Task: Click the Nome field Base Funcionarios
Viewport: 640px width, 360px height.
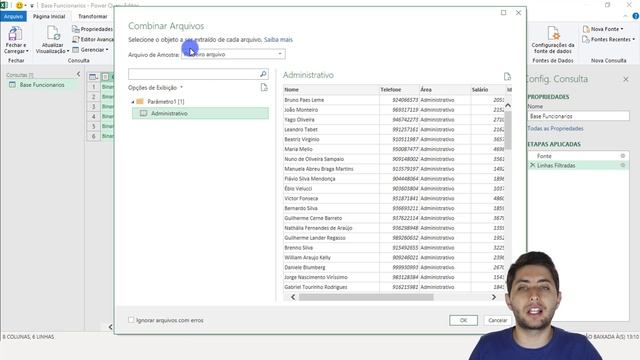Action: pyautogui.click(x=578, y=116)
